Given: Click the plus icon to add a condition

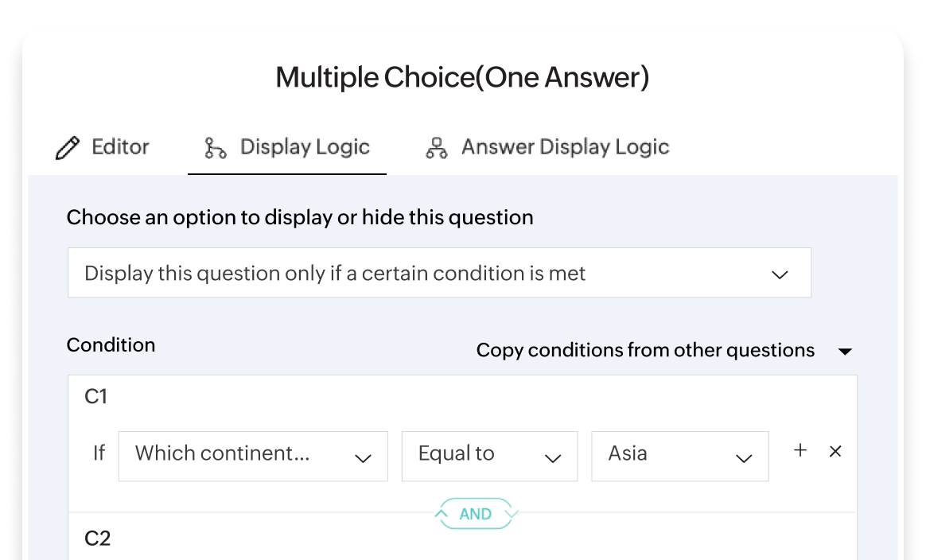Looking at the screenshot, I should point(800,451).
